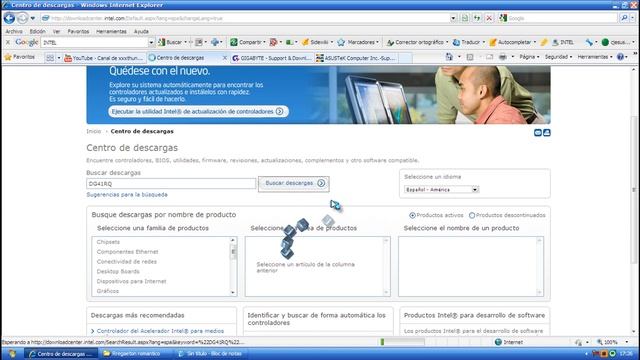Click the Print icon in the command bar
Image resolution: width=640 pixels, height=360 pixels.
pos(503,57)
